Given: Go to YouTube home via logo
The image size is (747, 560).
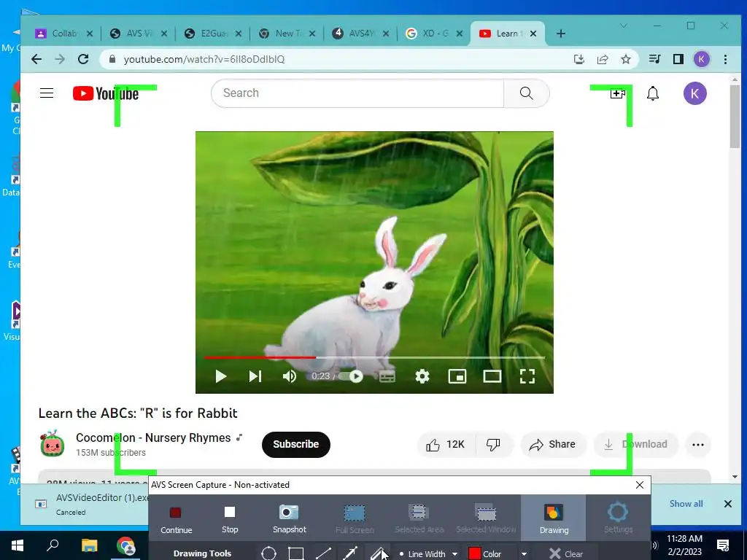Looking at the screenshot, I should pyautogui.click(x=106, y=93).
